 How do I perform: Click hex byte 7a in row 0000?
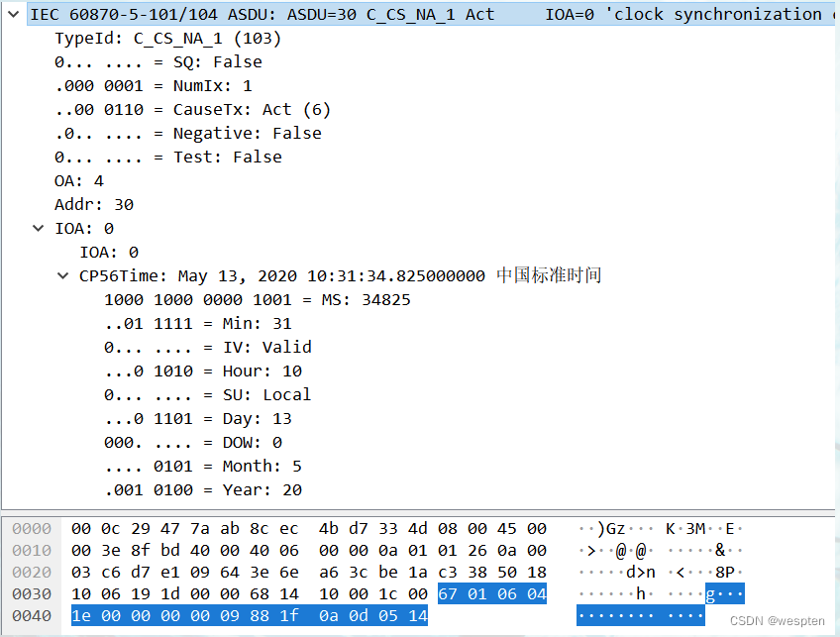tap(200, 529)
